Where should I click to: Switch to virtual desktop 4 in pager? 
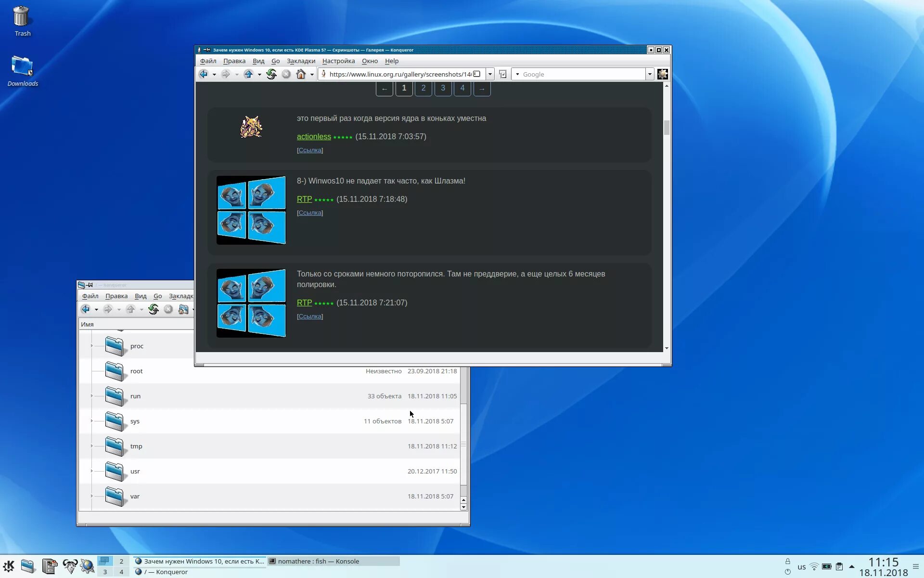[121, 572]
